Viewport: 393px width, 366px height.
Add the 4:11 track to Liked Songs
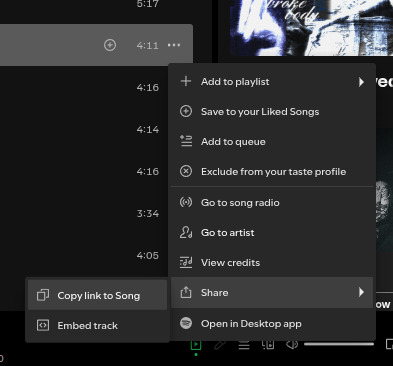[110, 45]
